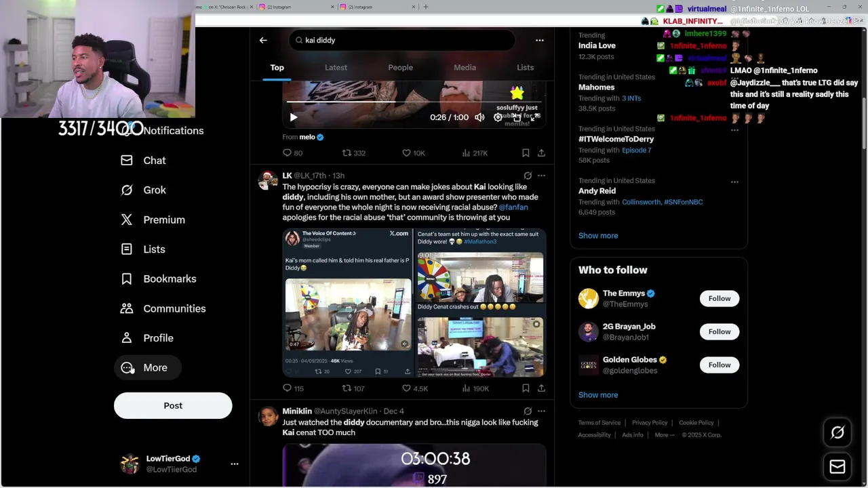Open floating Grok button
This screenshot has height=488, width=868.
pyautogui.click(x=837, y=432)
